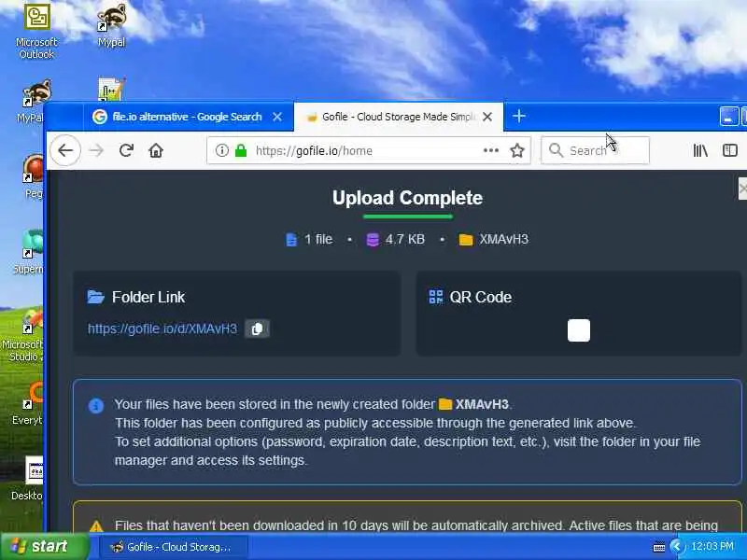Minimize the browser window
Viewport: 747px width, 560px height.
tap(728, 117)
